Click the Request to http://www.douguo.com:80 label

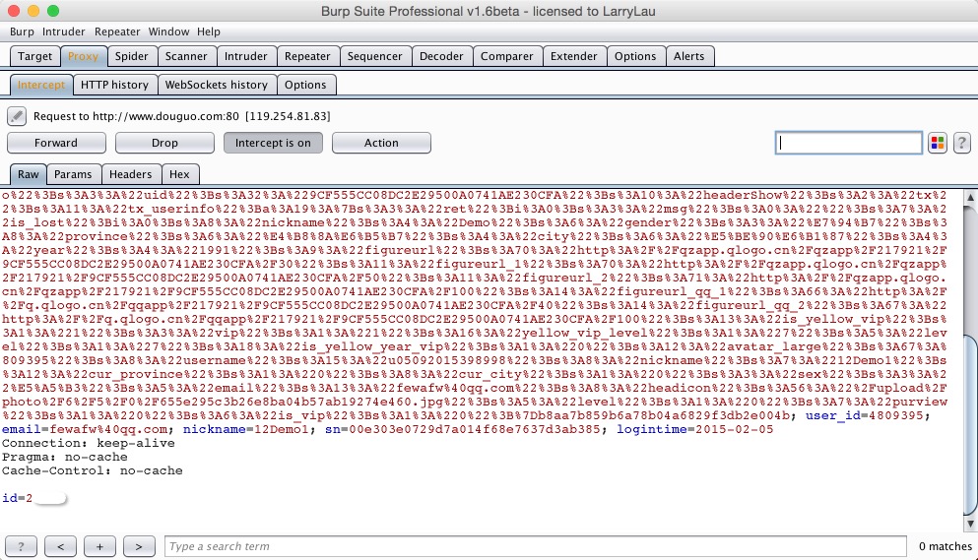(181, 116)
